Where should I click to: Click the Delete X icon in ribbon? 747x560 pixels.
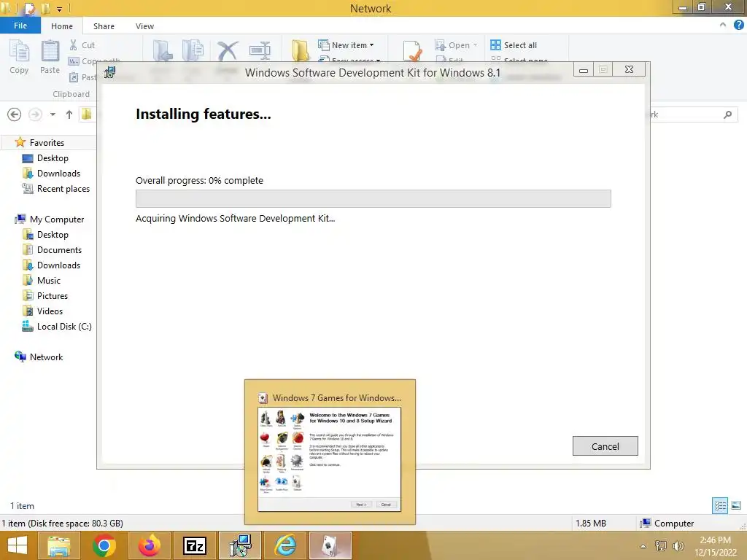coord(228,51)
